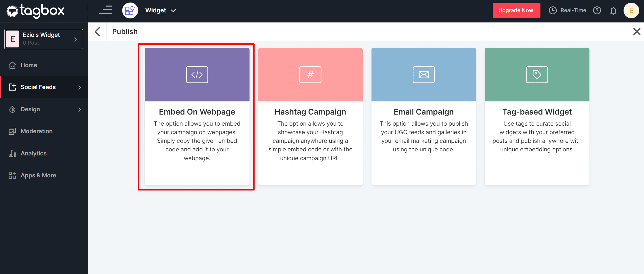This screenshot has height=274, width=644.
Task: Open the user profile avatar
Action: pyautogui.click(x=631, y=10)
